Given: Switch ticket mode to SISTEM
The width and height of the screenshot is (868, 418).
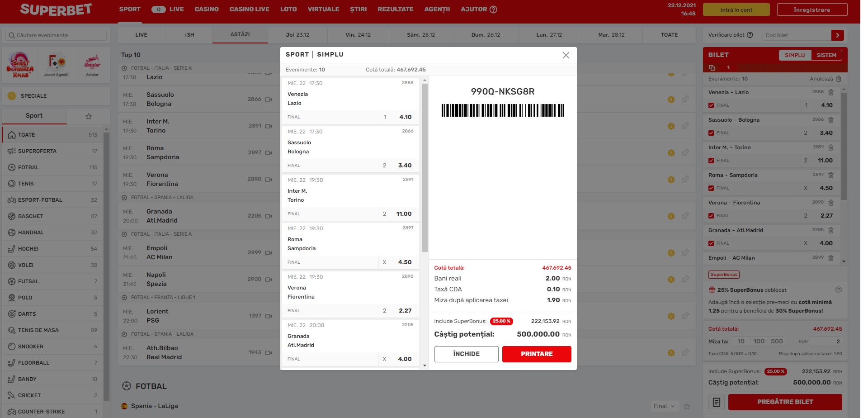Looking at the screenshot, I should pos(826,55).
